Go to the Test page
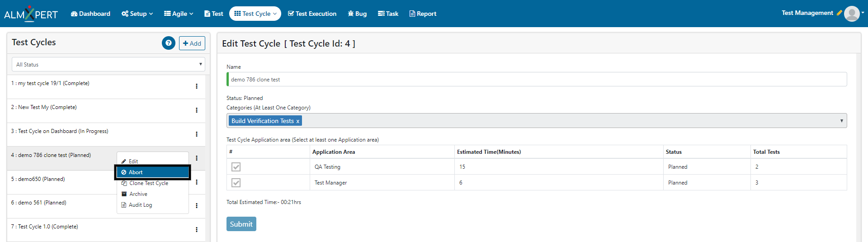The width and height of the screenshot is (868, 242). tap(214, 14)
